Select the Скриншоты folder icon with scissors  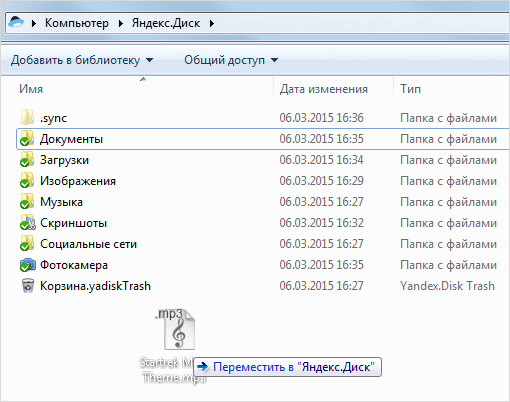pos(27,223)
